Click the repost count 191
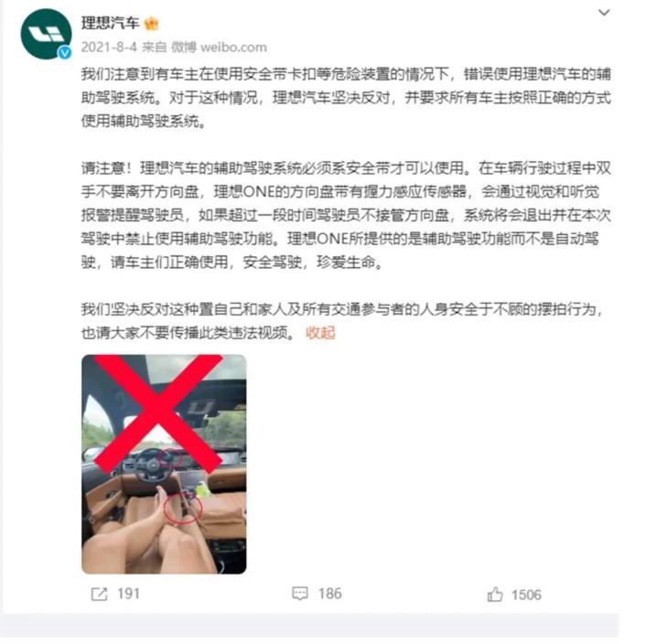Viewport: 656px width, 644px height. click(x=128, y=594)
